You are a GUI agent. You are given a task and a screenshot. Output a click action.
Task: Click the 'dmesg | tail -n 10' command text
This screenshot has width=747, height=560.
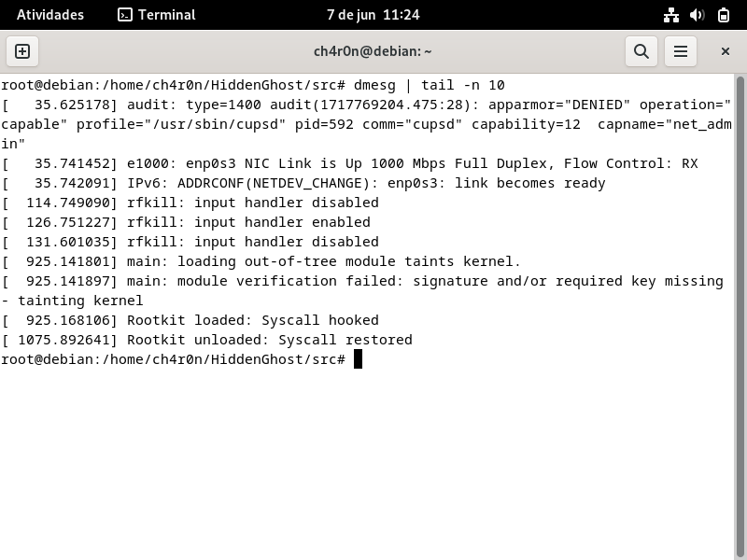[x=429, y=85]
